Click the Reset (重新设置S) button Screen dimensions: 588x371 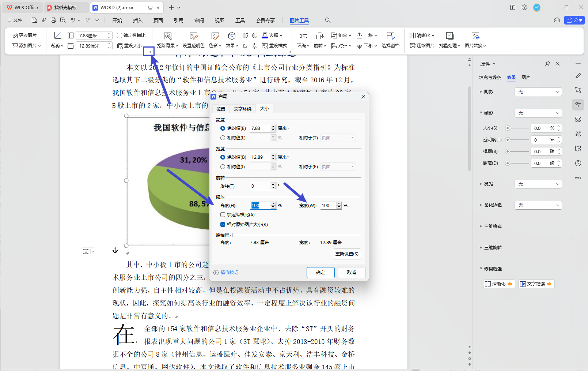point(347,254)
